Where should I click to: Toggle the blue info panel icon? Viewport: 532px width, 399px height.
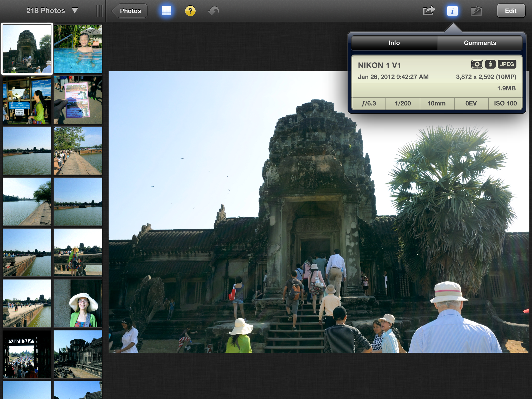pos(452,11)
